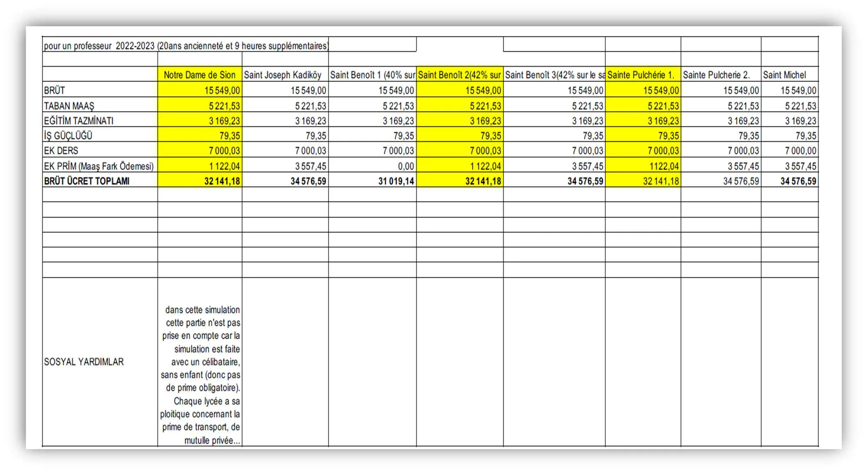868x475 pixels.
Task: Select the title cell 'pour un professeur 2022-2023'
Action: tap(186, 45)
